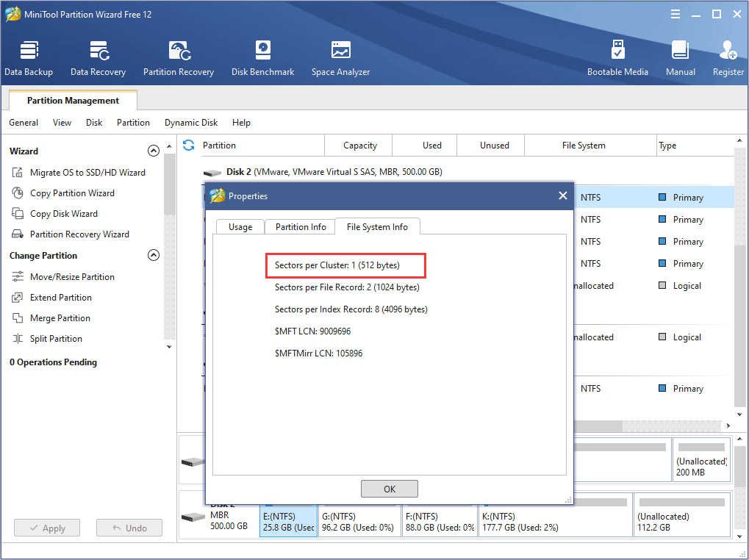Click the Extend Partition icon

pos(18,298)
